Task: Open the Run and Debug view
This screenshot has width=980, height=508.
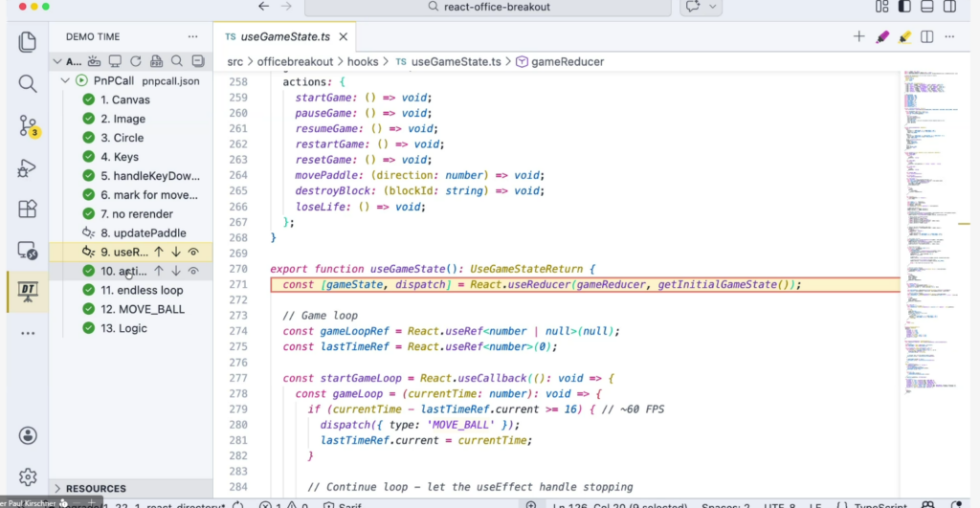Action: (x=28, y=168)
